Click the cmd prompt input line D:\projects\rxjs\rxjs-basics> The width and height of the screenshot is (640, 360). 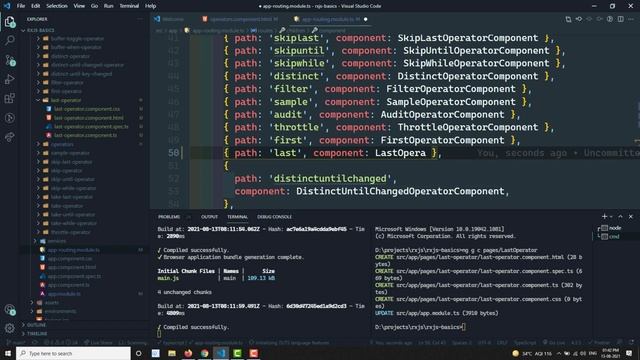(x=420, y=327)
